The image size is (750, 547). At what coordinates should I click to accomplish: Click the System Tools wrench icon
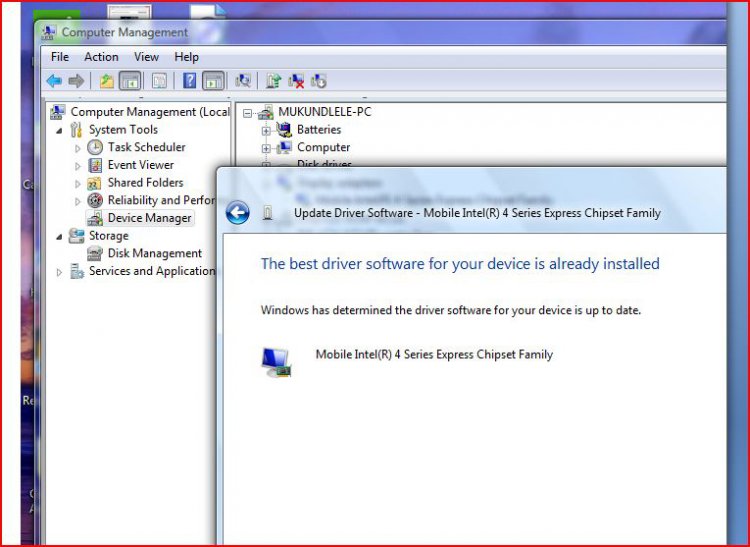pyautogui.click(x=76, y=130)
